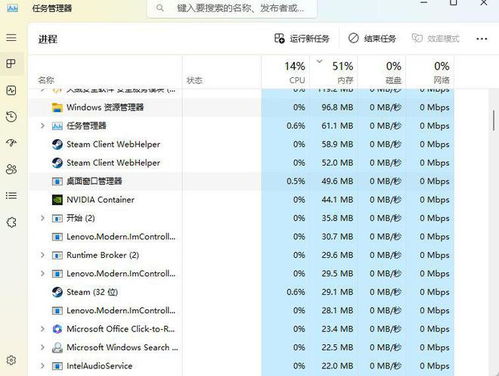
Task: Click 0.5% CPU of 桌面窗口管理器
Action: pos(296,181)
